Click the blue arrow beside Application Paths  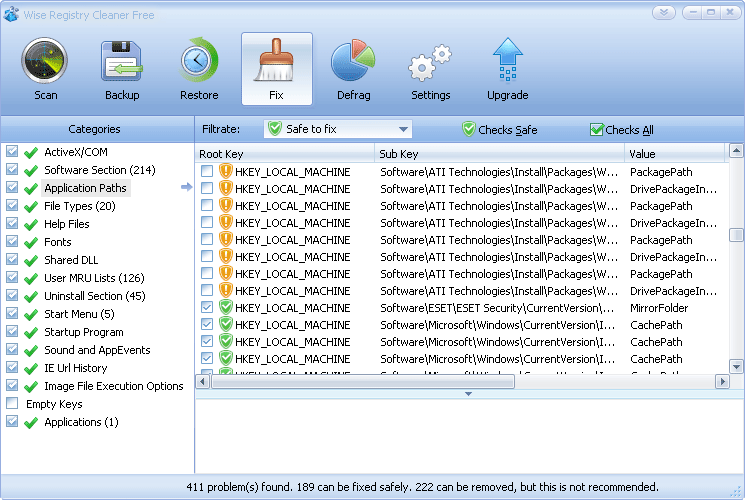click(186, 187)
